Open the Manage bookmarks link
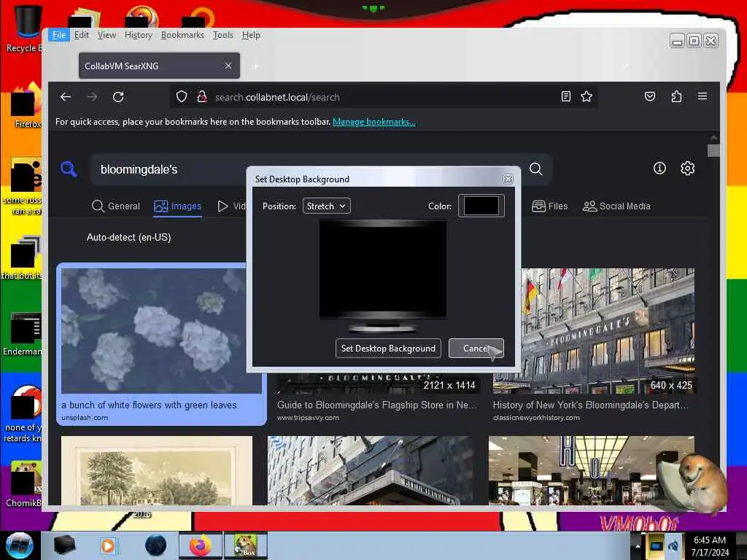Screen dimensions: 747x560 374,122
